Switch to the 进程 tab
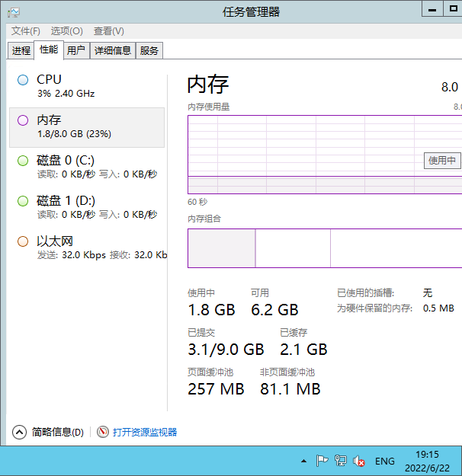The height and width of the screenshot is (476, 462). (21, 51)
